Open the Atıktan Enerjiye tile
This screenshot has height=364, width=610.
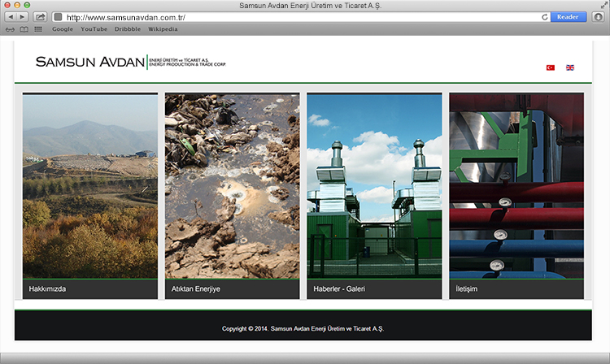coord(232,195)
